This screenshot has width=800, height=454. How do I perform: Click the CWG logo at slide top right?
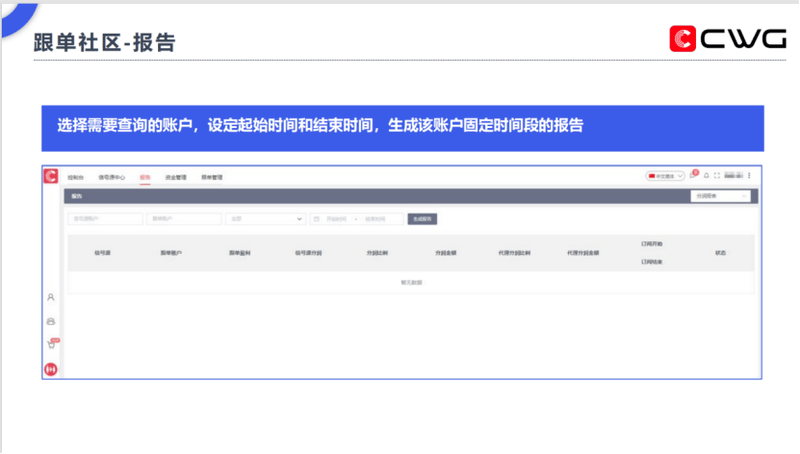pyautogui.click(x=728, y=39)
